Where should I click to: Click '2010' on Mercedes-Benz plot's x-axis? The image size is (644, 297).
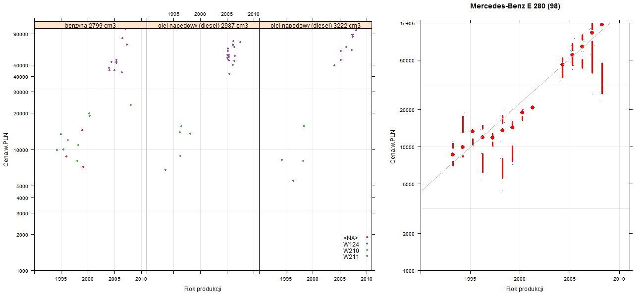point(619,279)
